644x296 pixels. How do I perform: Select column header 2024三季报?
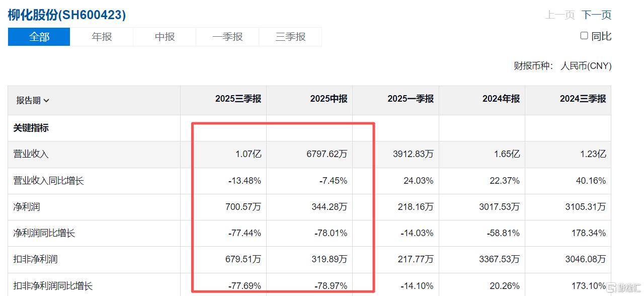583,99
